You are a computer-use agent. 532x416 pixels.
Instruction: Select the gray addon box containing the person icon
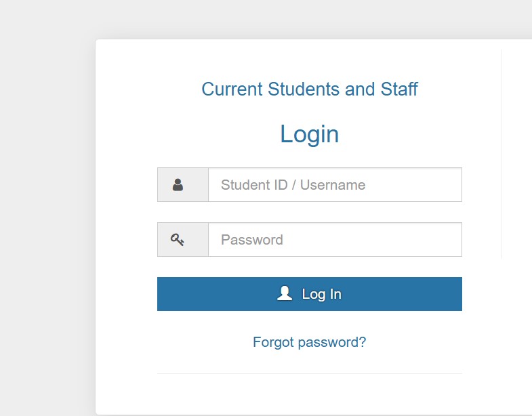coord(183,184)
